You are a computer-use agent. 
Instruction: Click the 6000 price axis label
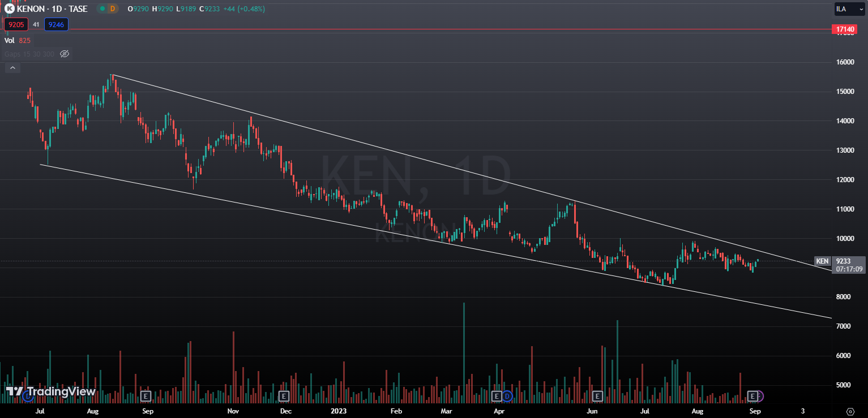pyautogui.click(x=844, y=356)
